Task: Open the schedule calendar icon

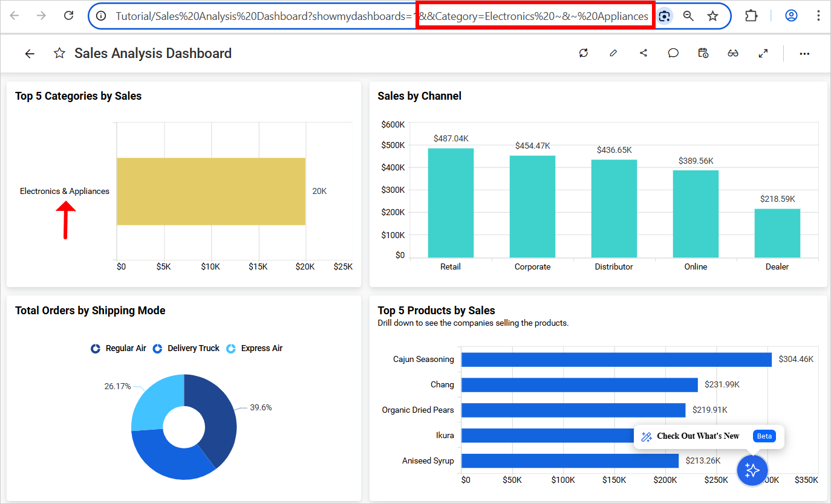Action: tap(703, 53)
